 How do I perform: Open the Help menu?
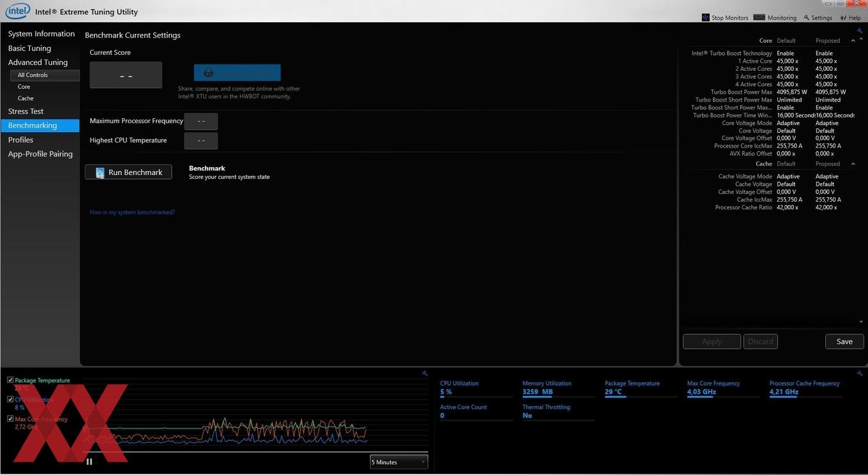point(851,18)
